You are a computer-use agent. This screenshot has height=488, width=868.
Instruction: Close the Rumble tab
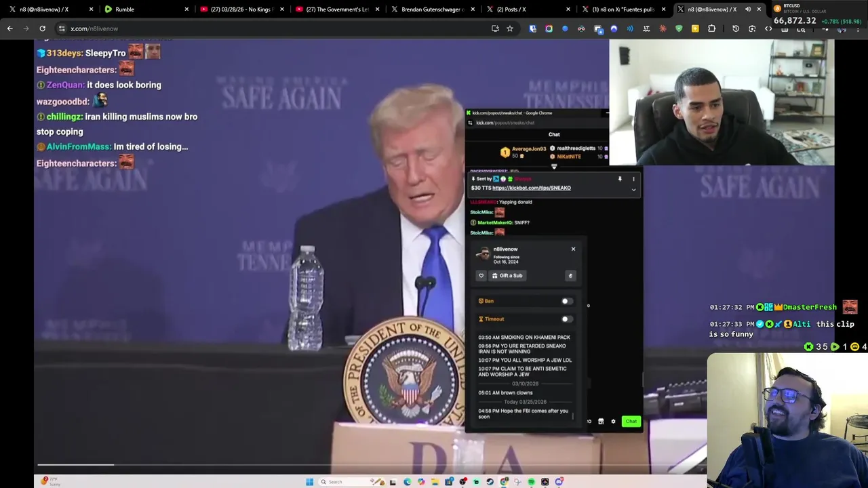(x=187, y=9)
